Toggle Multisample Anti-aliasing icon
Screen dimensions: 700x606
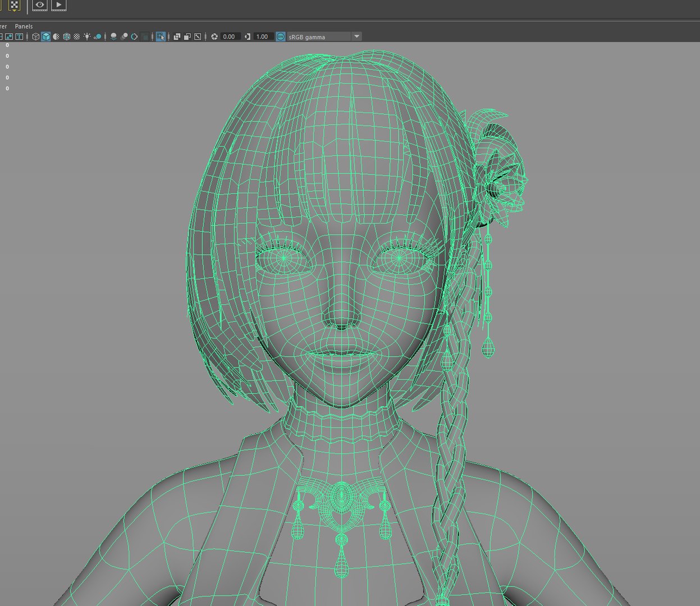pos(134,36)
